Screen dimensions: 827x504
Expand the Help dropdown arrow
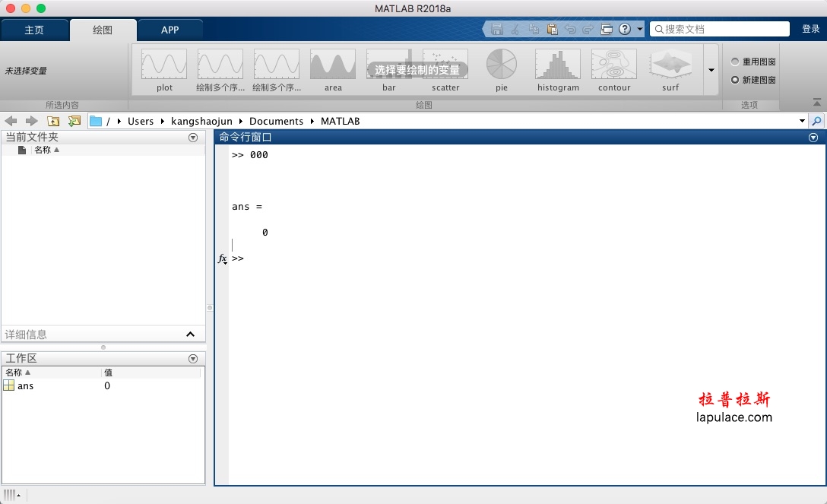(640, 29)
